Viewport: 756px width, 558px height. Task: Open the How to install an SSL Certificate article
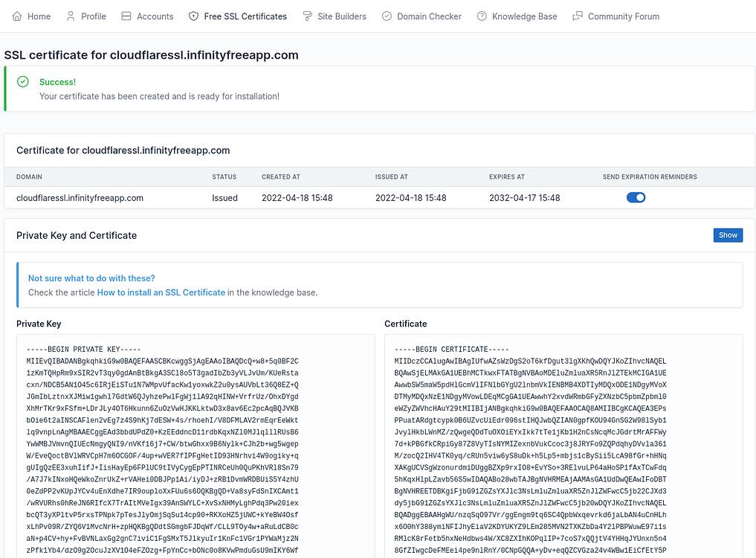[161, 292]
